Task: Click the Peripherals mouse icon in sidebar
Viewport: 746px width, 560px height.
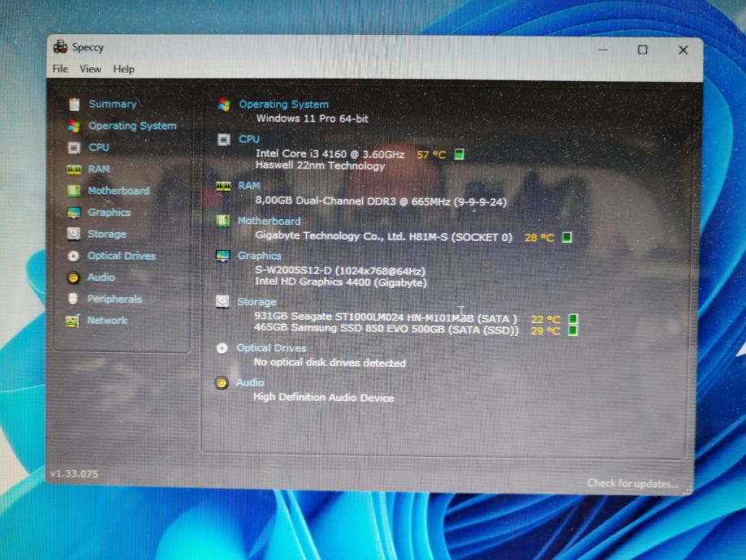Action: (73, 299)
